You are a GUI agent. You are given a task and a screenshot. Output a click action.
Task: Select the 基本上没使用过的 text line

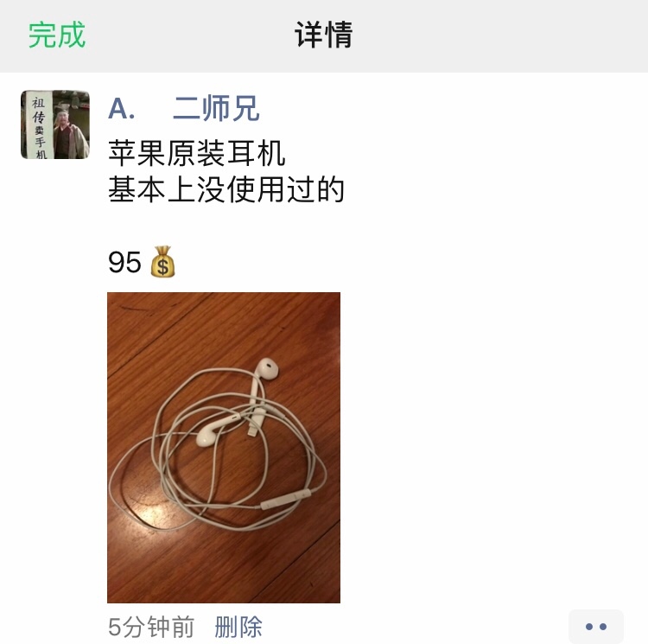click(x=226, y=189)
